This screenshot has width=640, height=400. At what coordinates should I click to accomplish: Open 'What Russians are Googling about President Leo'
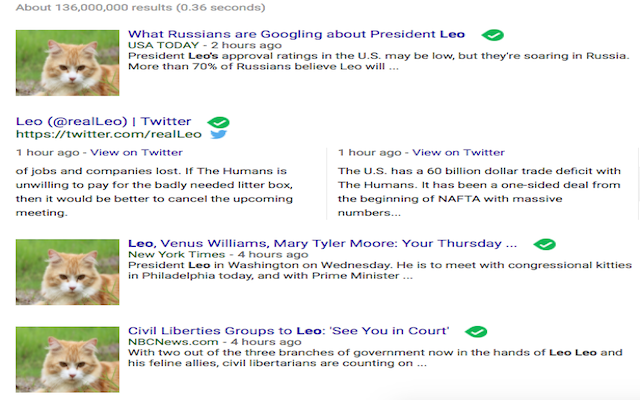pyautogui.click(x=297, y=35)
